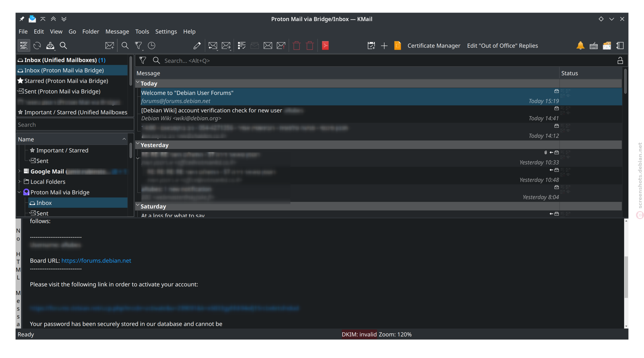
Task: Collapse the first Yesterday message thread
Action: pos(138,158)
